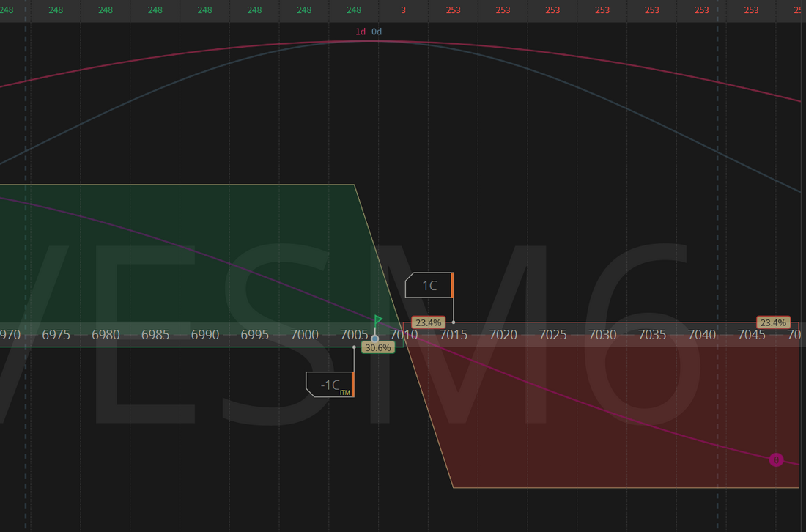Click the 6985 price on the axis

[155, 335]
